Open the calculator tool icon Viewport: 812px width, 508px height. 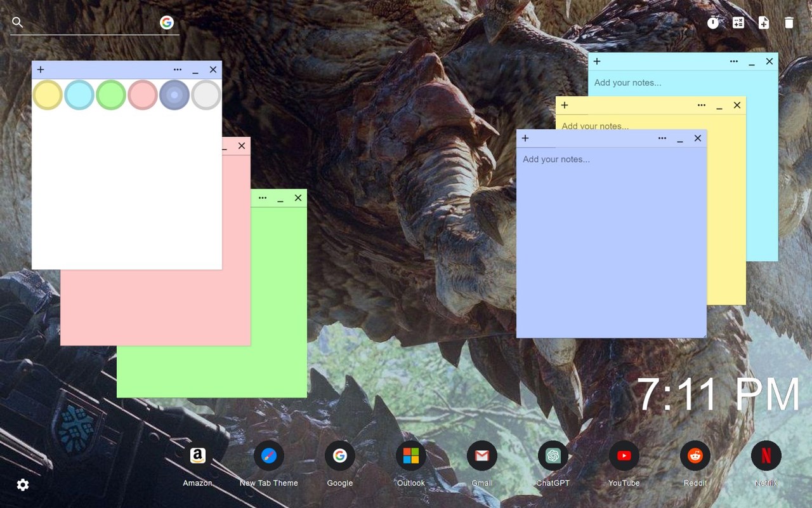[738, 23]
